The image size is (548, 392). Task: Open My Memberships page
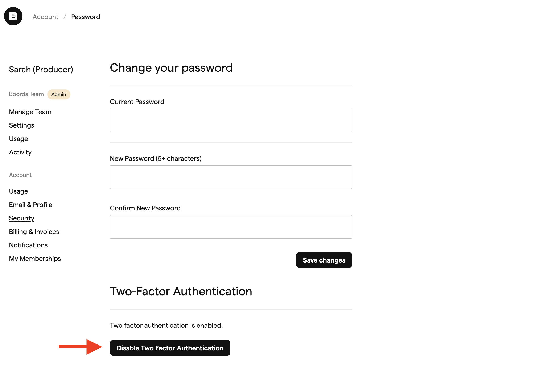coord(35,258)
